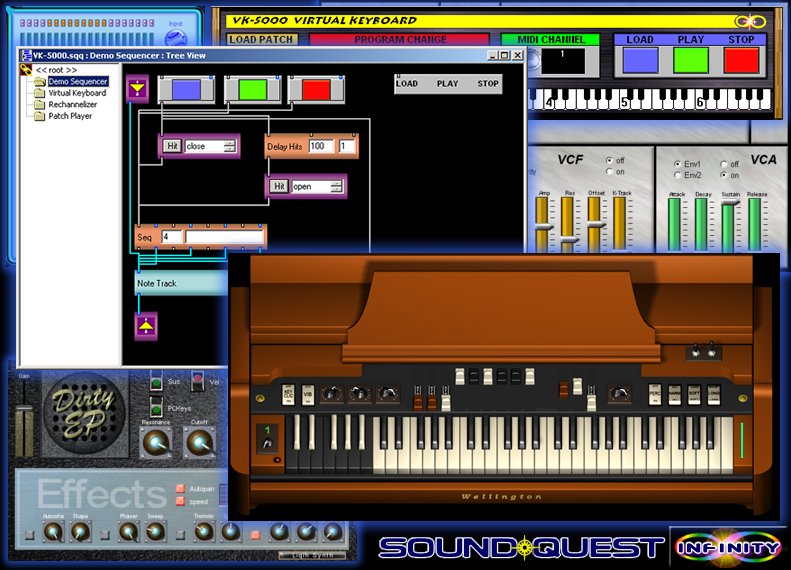Click the VCA Decay slider
Image resolution: width=791 pixels, height=570 pixels.
coord(701,224)
